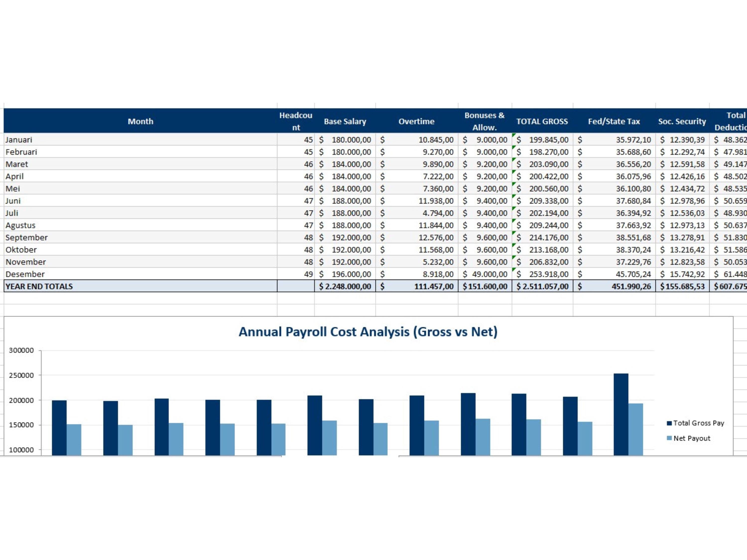Select the Month header cell
The image size is (747, 560).
(140, 121)
